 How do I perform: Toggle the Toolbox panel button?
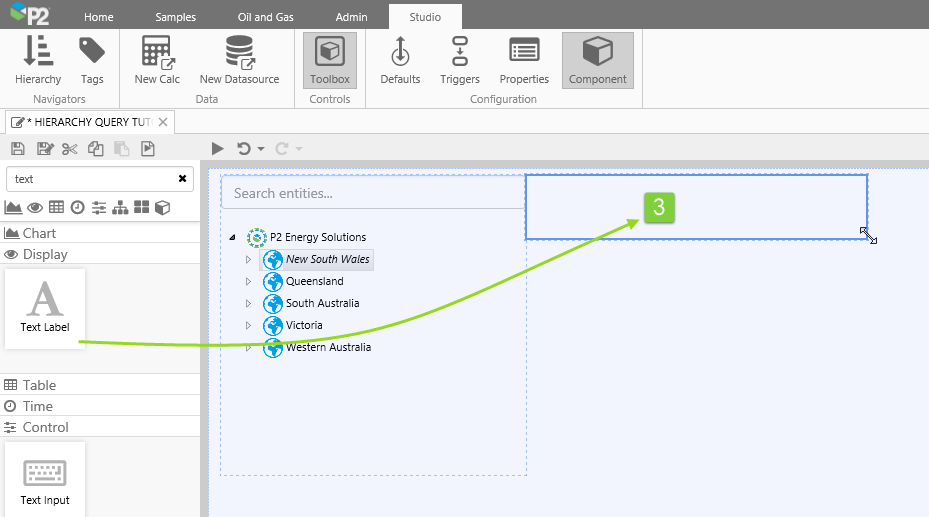[x=330, y=60]
